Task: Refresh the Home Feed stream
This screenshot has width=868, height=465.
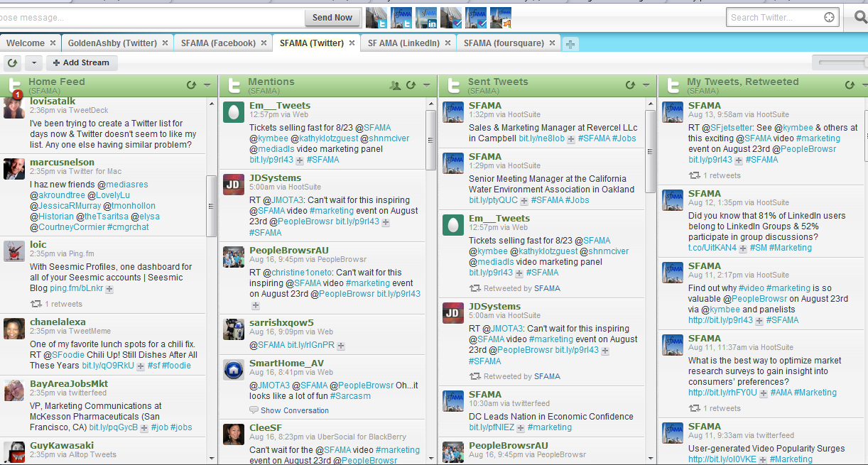Action: pyautogui.click(x=190, y=85)
